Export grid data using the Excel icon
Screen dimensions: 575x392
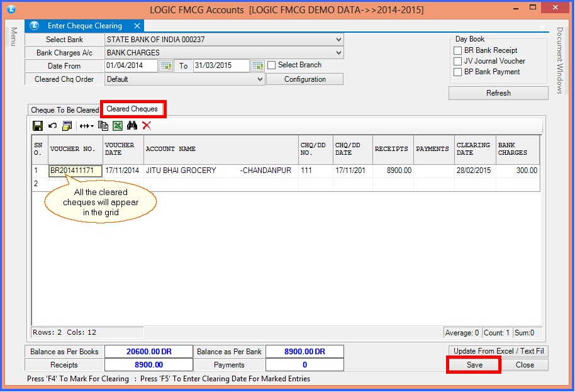point(119,126)
